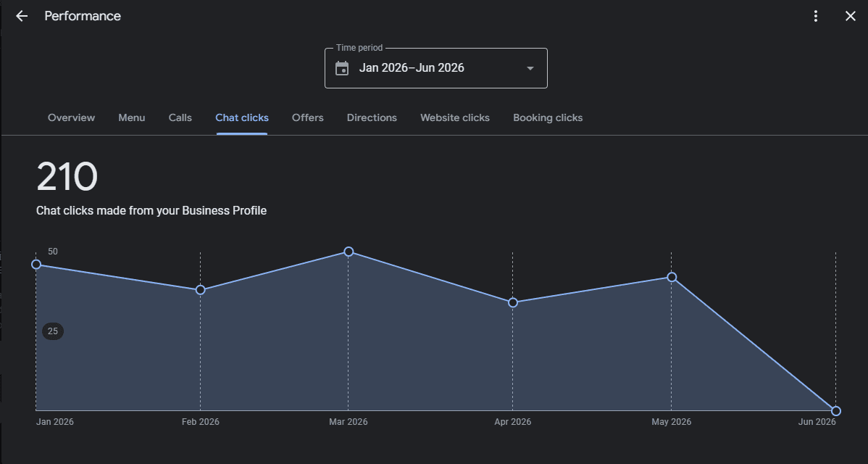
Task: Select the Chat clicks tab
Action: (x=242, y=117)
